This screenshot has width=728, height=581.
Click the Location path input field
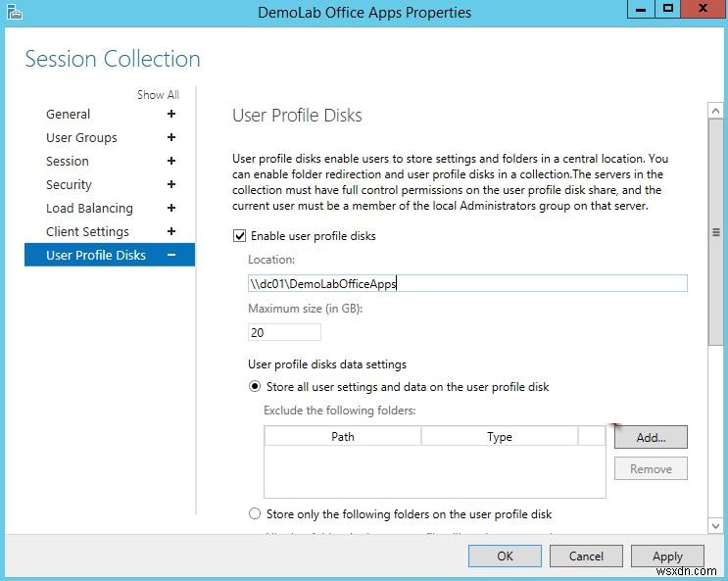coord(467,283)
